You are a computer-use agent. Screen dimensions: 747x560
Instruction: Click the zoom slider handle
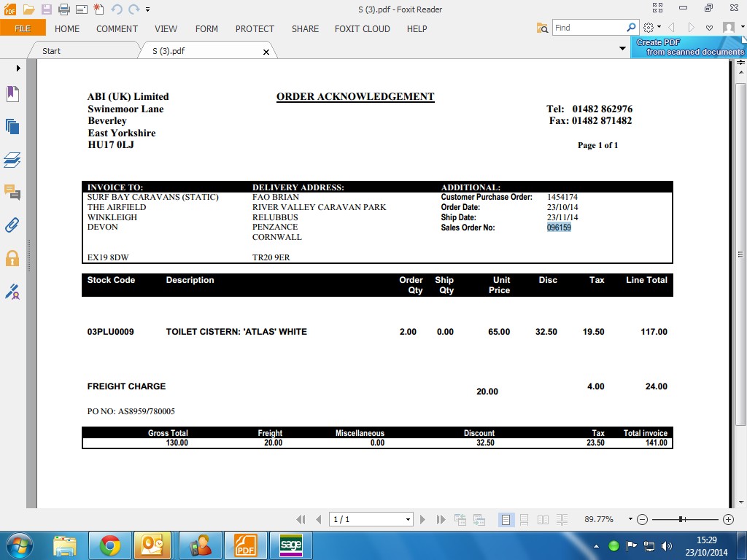pos(681,519)
